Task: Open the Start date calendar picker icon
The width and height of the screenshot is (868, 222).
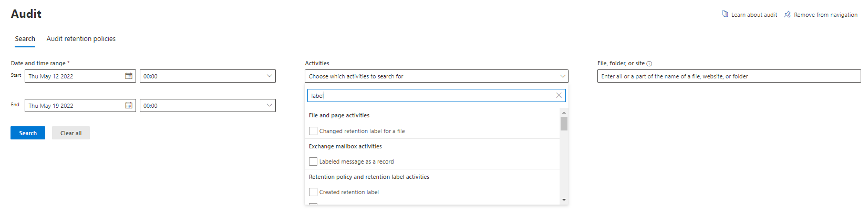Action: [129, 76]
